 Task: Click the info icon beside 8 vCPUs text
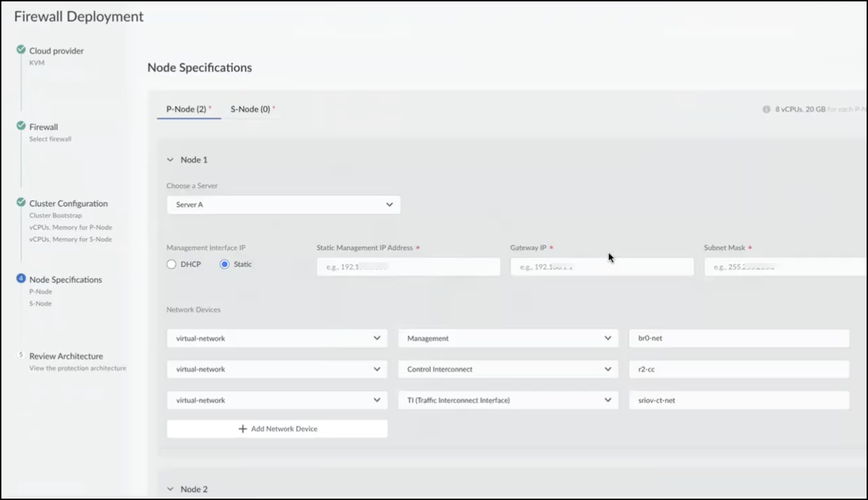click(x=766, y=109)
